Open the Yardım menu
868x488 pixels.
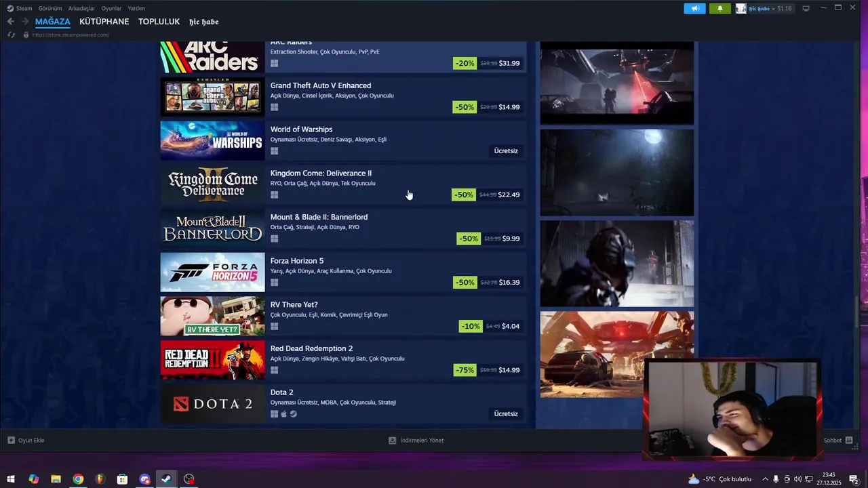pos(136,8)
